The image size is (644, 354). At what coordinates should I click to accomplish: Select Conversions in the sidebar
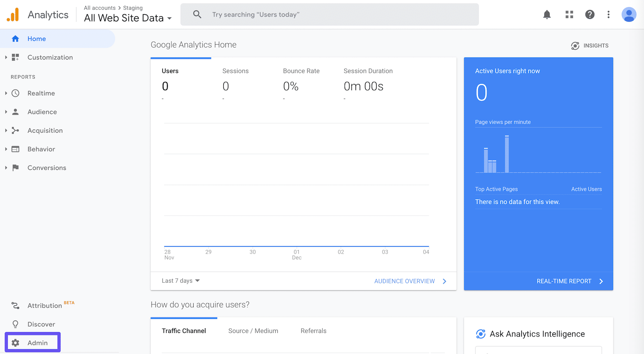coord(46,167)
